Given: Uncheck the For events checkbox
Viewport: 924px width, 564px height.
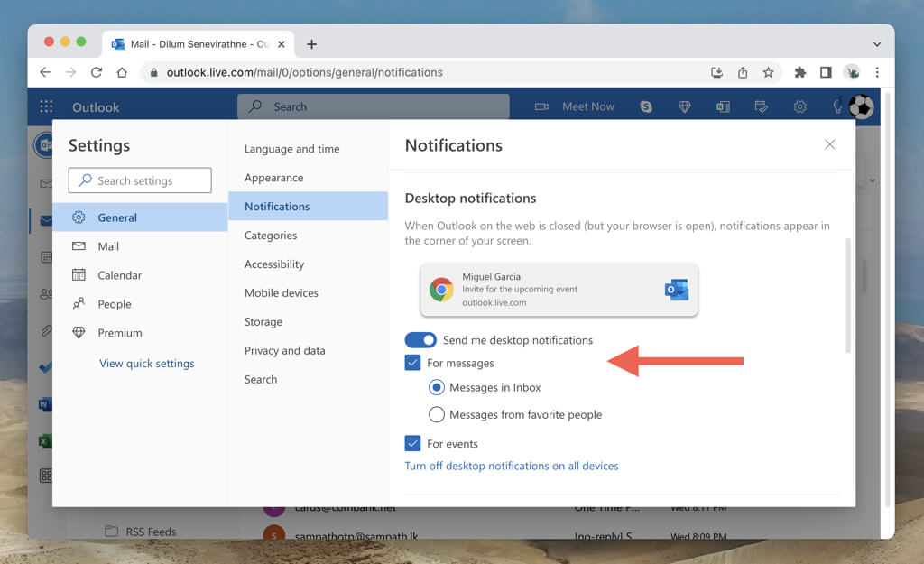Looking at the screenshot, I should coord(413,444).
